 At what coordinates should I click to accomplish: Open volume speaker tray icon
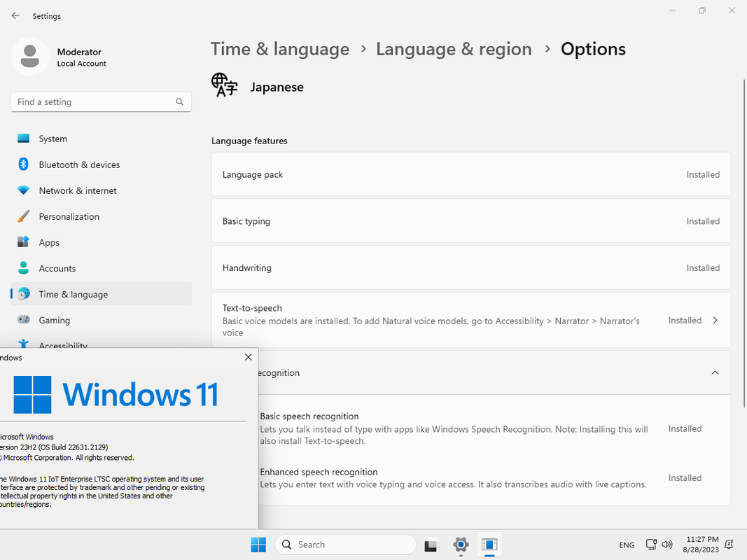(x=667, y=545)
